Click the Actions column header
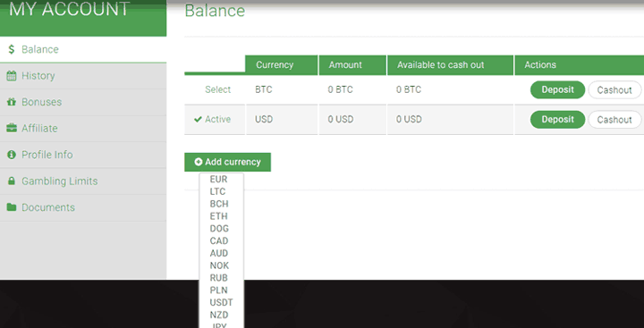Image resolution: width=644 pixels, height=328 pixels. tap(579, 65)
